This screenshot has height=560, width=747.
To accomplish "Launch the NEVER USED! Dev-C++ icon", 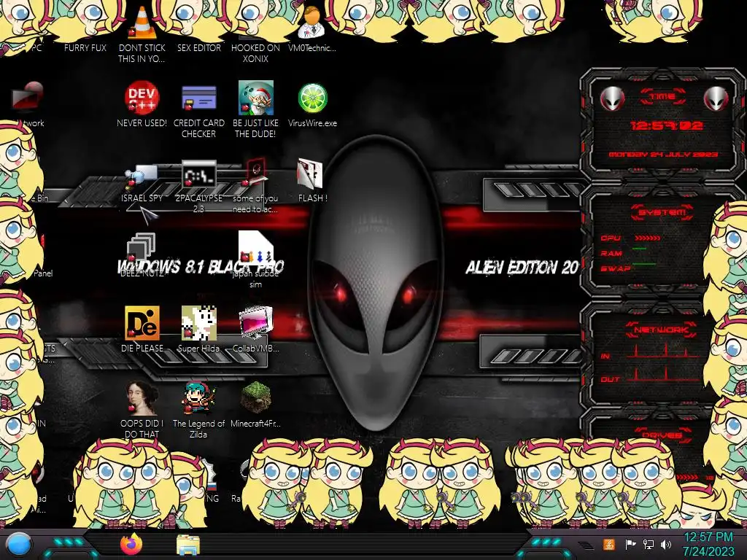I will pyautogui.click(x=142, y=98).
